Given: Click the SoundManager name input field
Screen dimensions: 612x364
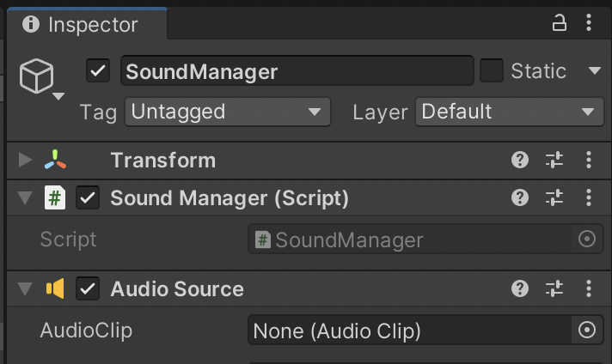Looking at the screenshot, I should coord(297,70).
